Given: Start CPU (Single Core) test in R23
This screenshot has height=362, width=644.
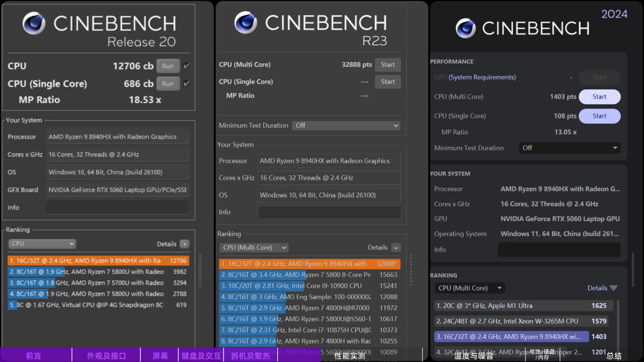Looking at the screenshot, I should pos(388,82).
